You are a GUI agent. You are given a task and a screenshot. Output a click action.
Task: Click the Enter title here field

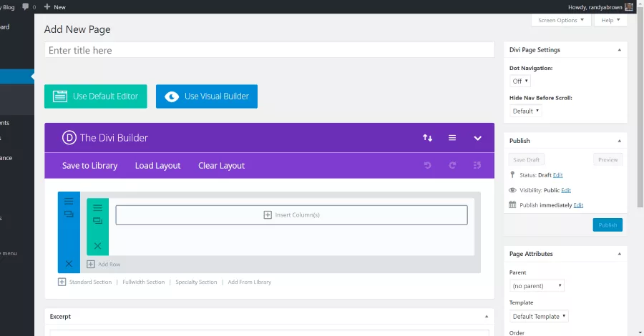pos(270,50)
